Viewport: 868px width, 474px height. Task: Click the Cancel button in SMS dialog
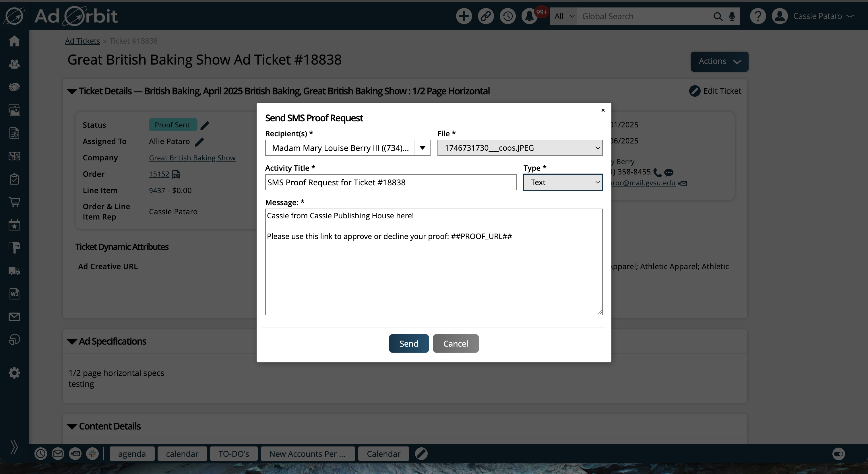[x=456, y=343]
